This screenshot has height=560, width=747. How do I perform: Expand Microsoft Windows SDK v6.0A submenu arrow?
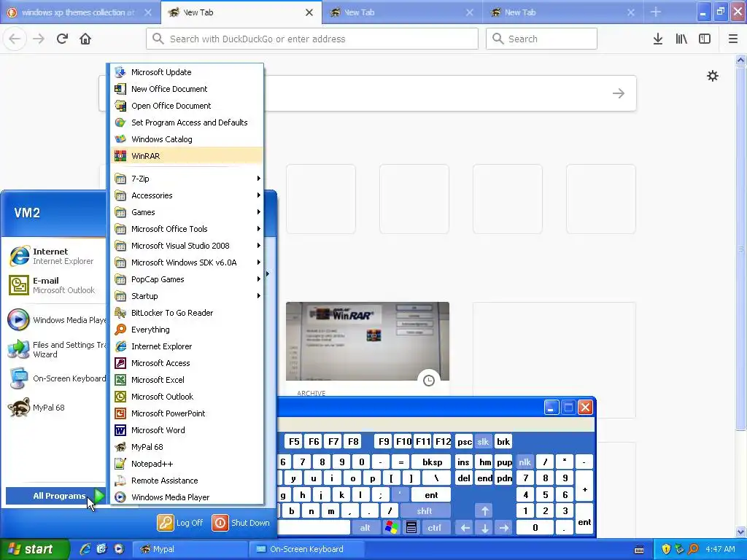(259, 262)
